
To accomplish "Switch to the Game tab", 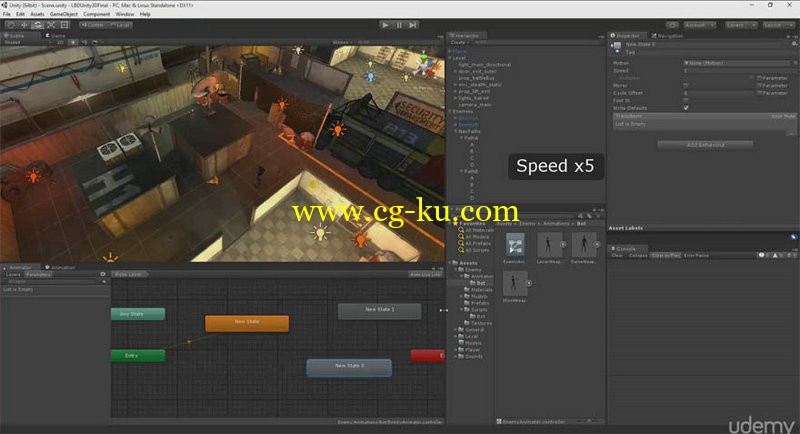I will 56,36.
